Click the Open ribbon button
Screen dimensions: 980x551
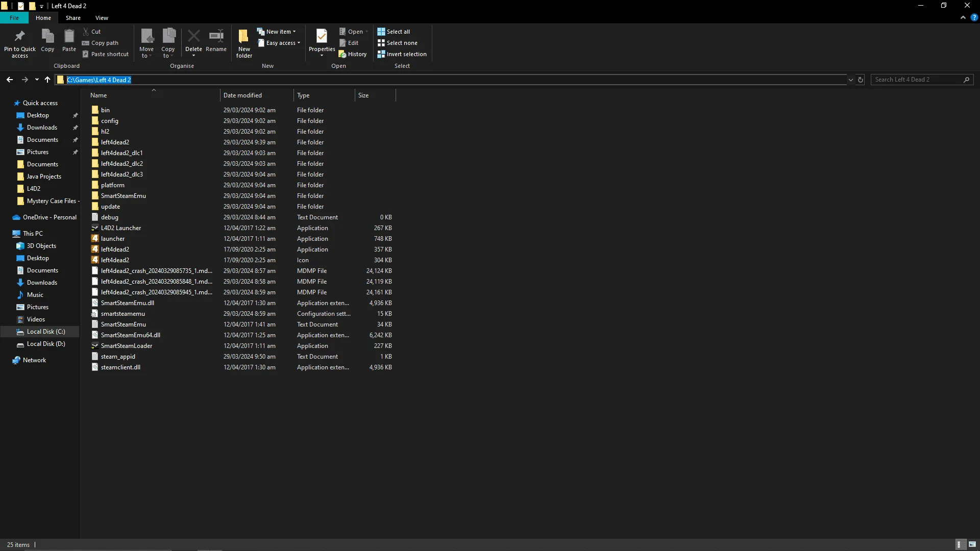point(353,32)
